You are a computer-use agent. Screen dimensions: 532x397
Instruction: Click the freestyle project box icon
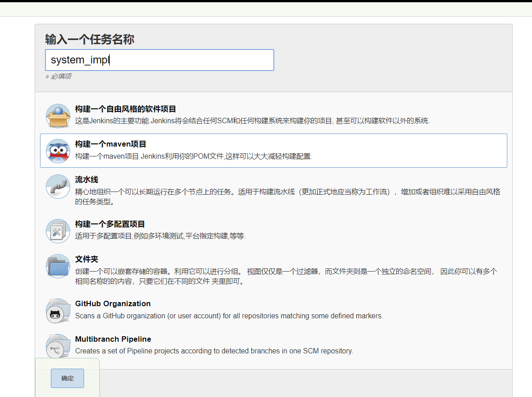[x=58, y=116]
